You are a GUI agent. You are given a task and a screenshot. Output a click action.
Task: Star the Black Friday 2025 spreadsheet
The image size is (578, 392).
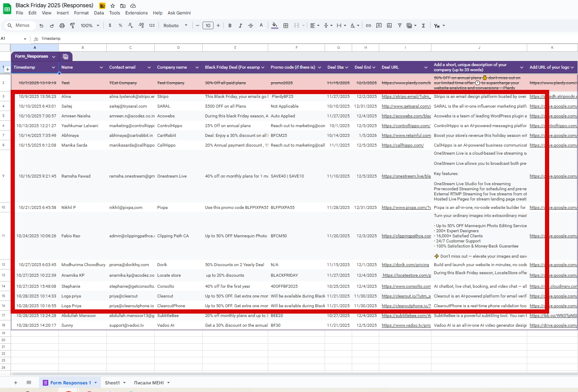(113, 6)
